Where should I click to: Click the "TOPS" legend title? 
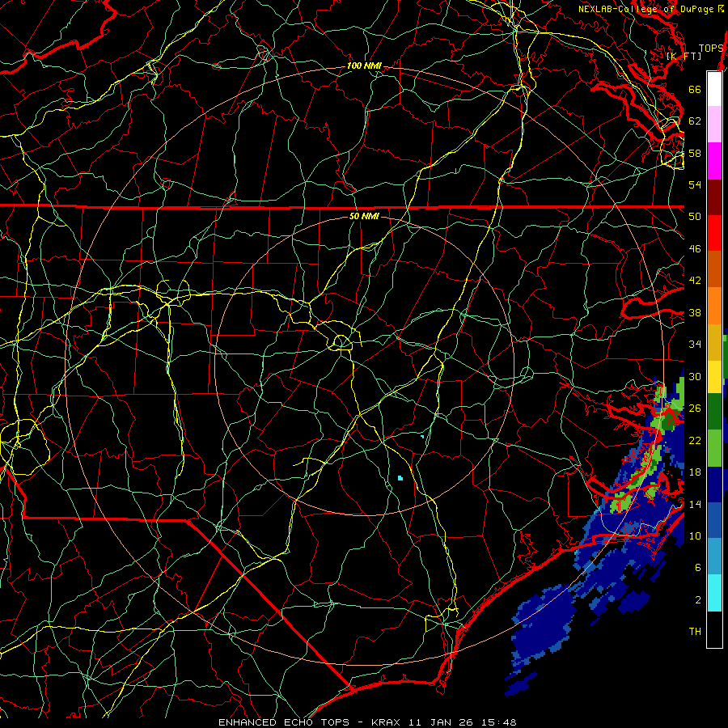tap(711, 48)
